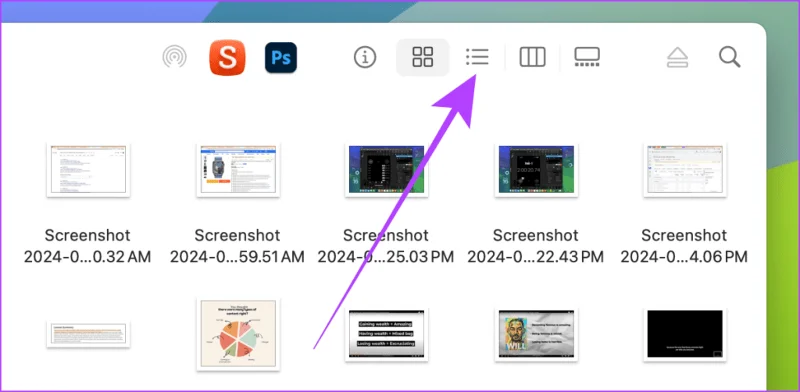800x392 pixels.
Task: Click file name ending 22.43 PM
Action: 536,246
